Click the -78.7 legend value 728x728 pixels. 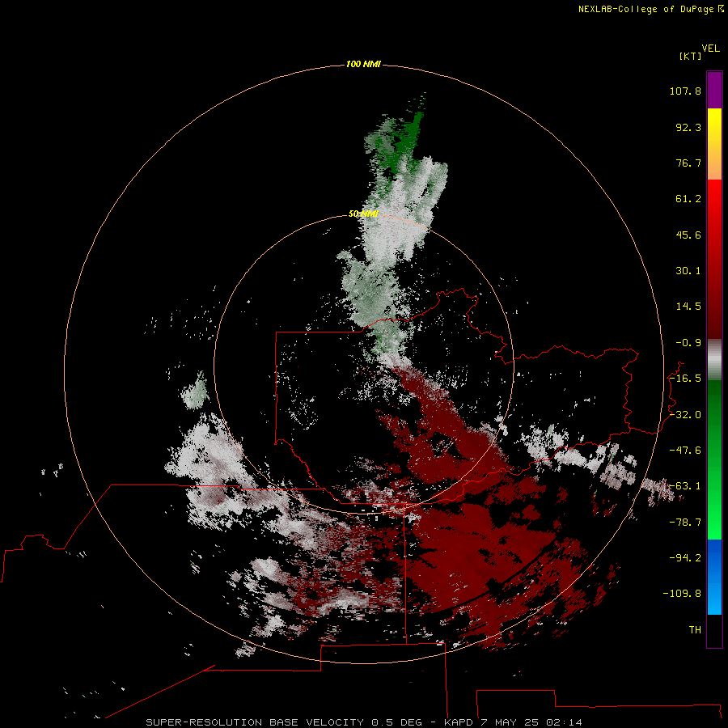[x=685, y=523]
